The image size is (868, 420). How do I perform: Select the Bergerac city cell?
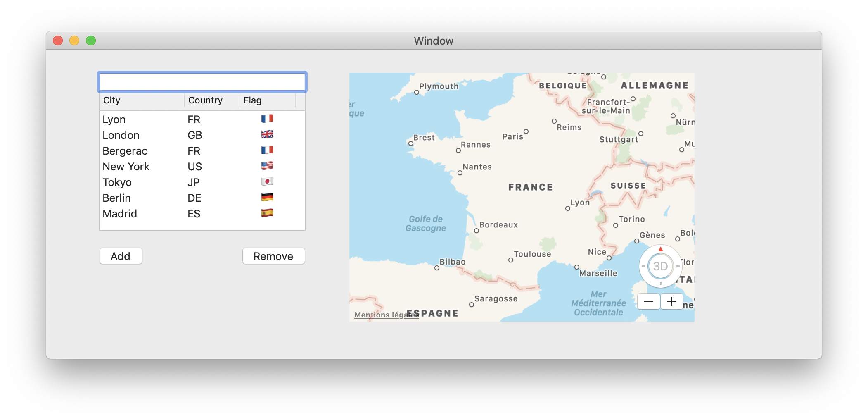point(125,151)
